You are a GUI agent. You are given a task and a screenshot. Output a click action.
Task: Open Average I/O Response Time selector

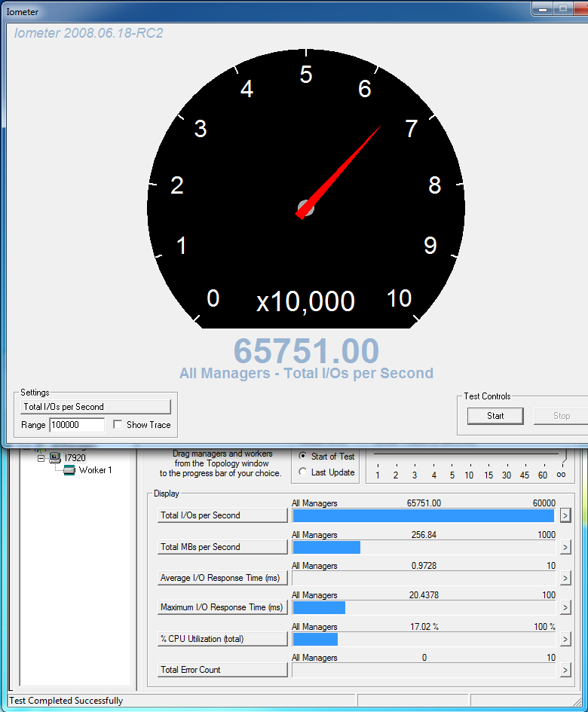(222, 578)
